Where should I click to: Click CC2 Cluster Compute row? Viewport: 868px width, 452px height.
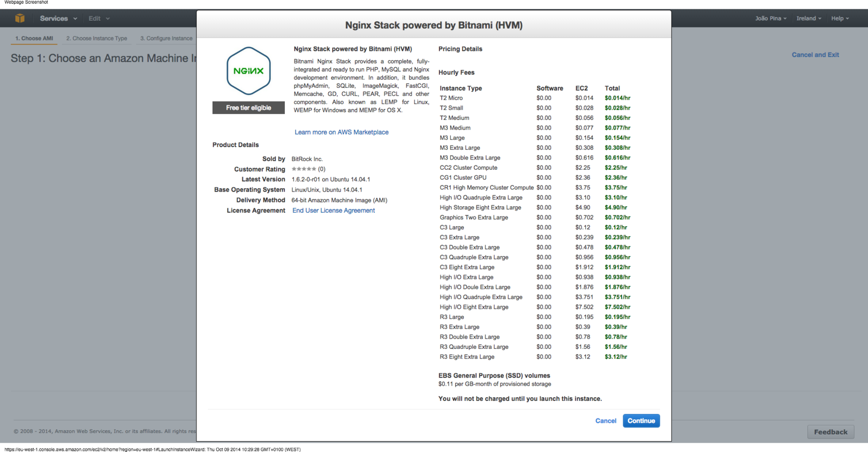535,168
